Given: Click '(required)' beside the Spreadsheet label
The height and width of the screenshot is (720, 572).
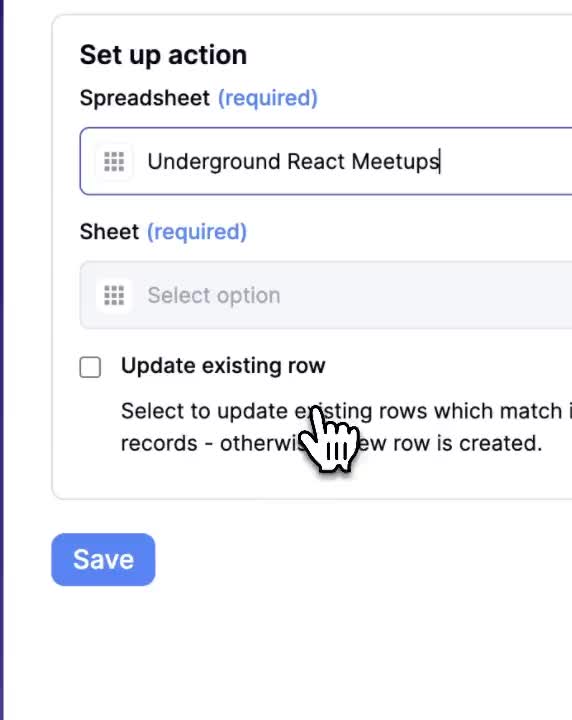Looking at the screenshot, I should 268,98.
